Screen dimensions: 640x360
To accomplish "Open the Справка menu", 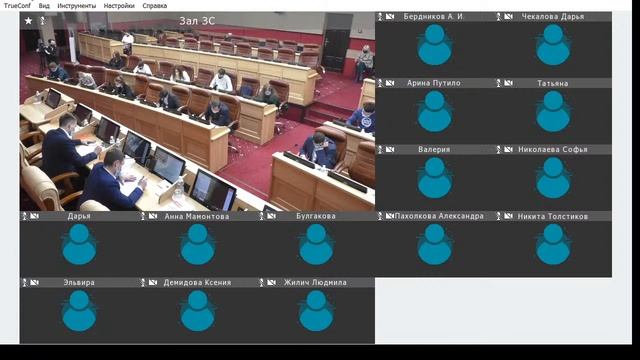I will tap(155, 6).
